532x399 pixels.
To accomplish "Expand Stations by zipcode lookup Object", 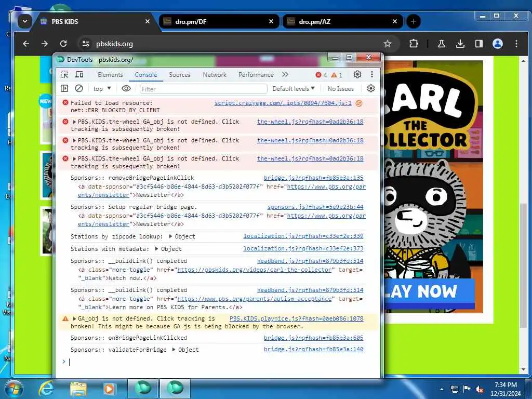I will (170, 236).
